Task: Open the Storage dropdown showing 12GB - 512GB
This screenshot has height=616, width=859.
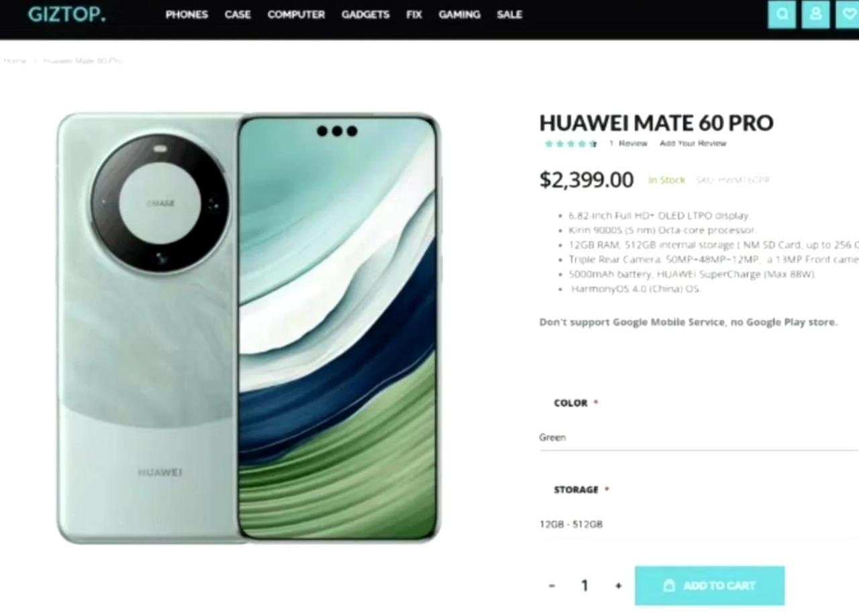Action: pos(699,525)
